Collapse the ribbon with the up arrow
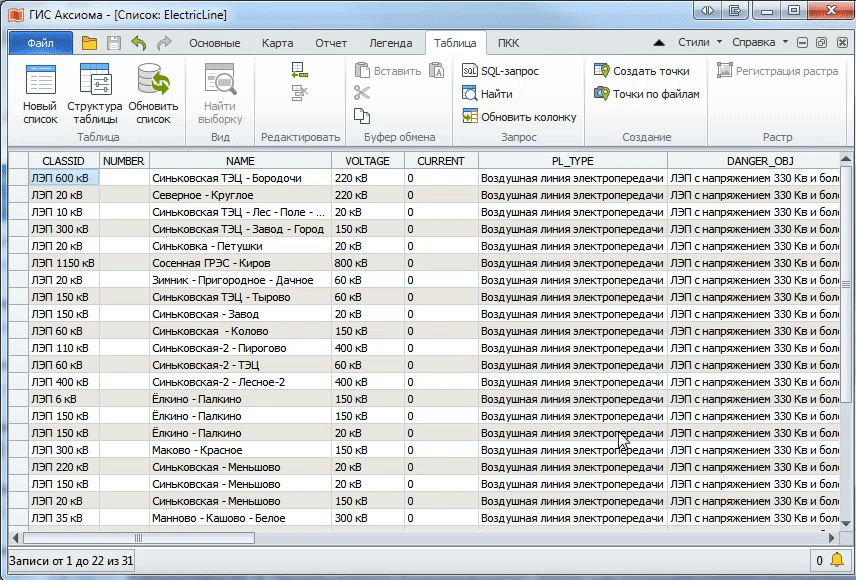856x580 pixels. [659, 43]
